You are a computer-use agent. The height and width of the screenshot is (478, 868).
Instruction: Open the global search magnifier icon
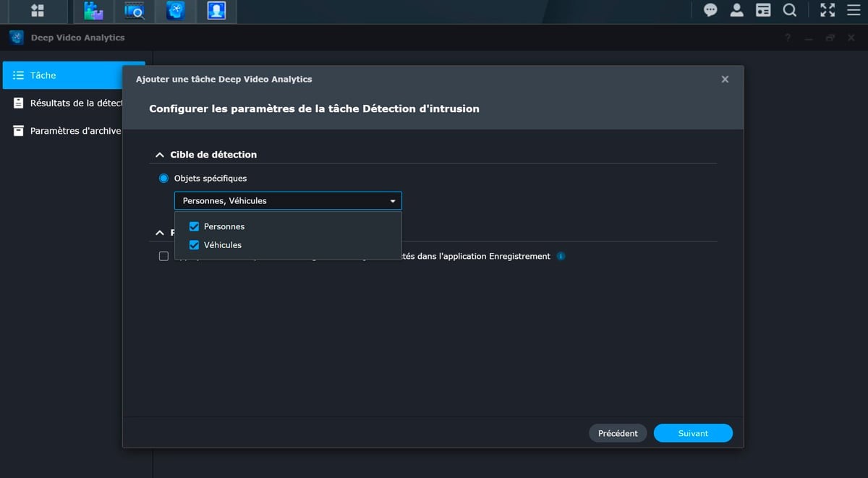[789, 10]
